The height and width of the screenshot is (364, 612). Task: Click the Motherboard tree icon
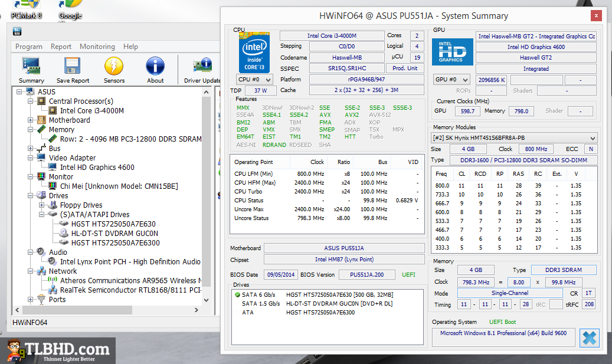click(42, 120)
